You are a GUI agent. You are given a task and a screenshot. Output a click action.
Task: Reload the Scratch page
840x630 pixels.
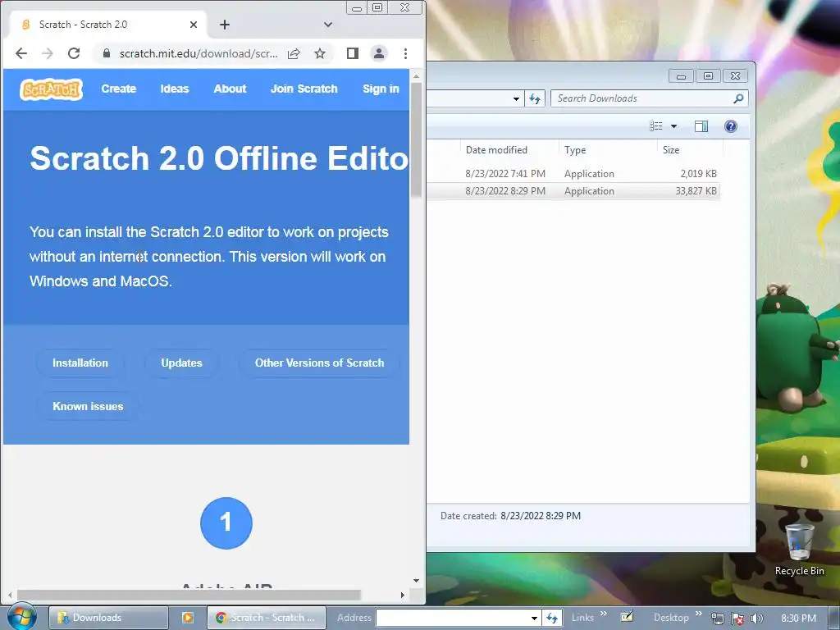(74, 53)
